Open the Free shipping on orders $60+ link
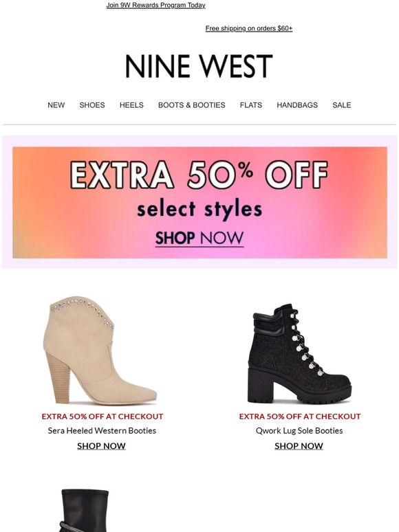Viewport: 399px width, 532px height. (249, 28)
